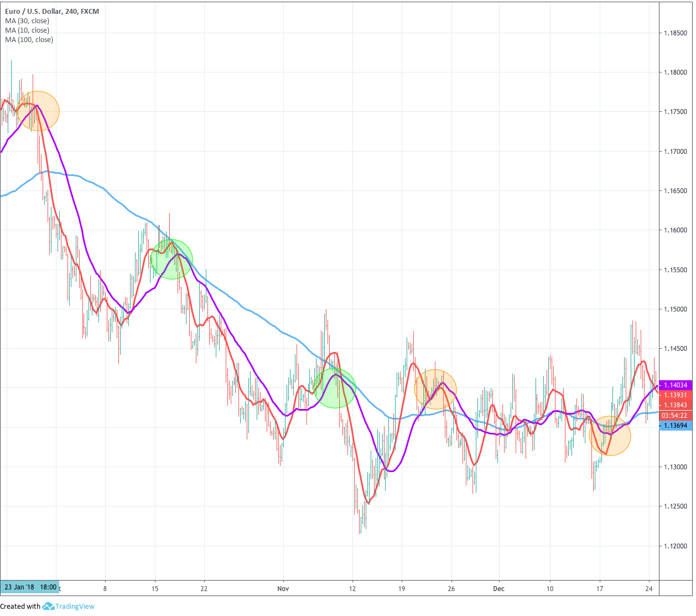Click the 03:54:22 countdown timer label
The image size is (696, 616).
(x=676, y=416)
